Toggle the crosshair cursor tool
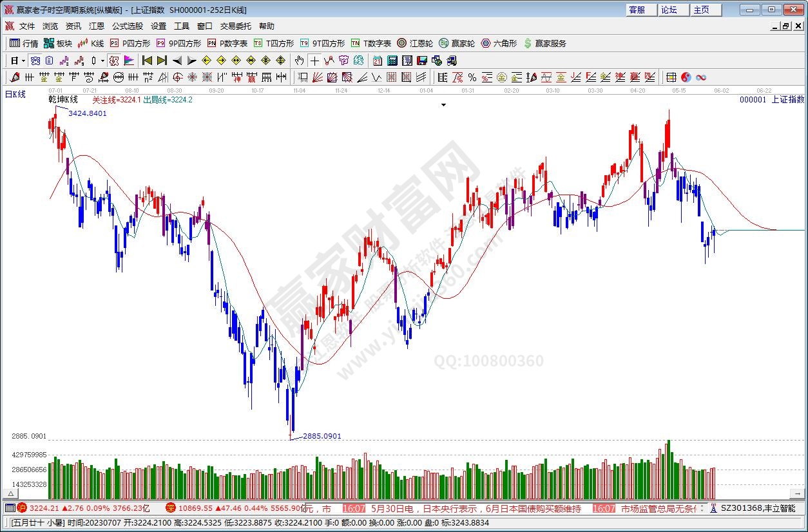The height and width of the screenshot is (532, 808). pyautogui.click(x=314, y=61)
